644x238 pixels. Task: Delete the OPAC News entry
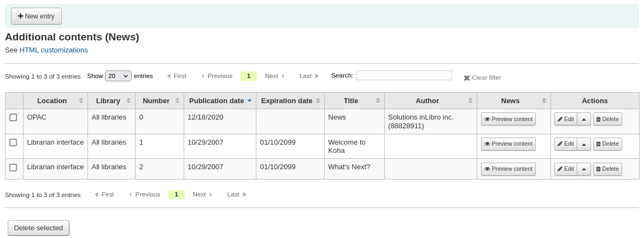(607, 119)
